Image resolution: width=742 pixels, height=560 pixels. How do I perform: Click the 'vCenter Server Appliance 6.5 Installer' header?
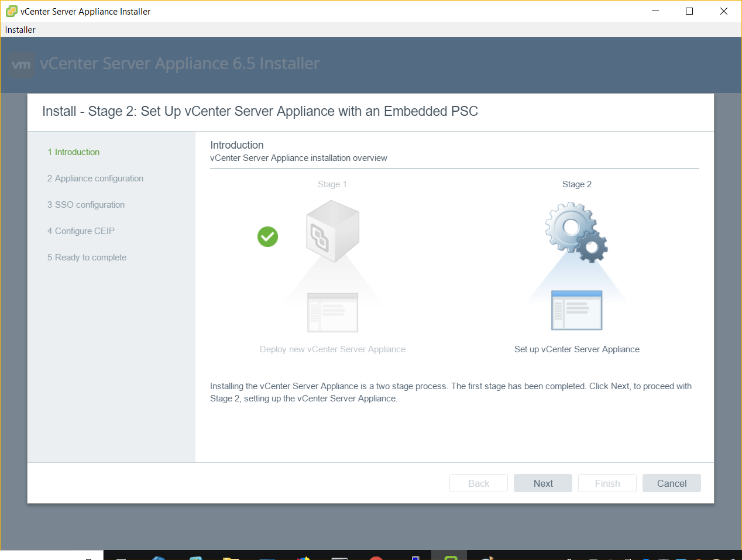pos(180,63)
